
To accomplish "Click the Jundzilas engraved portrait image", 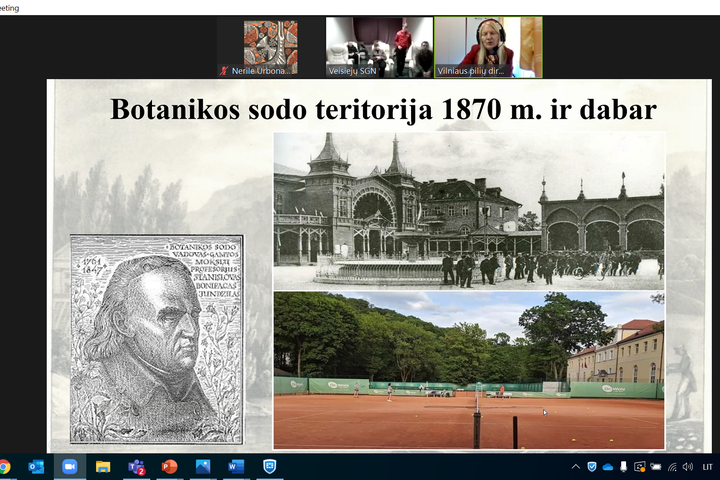I will coord(157,339).
